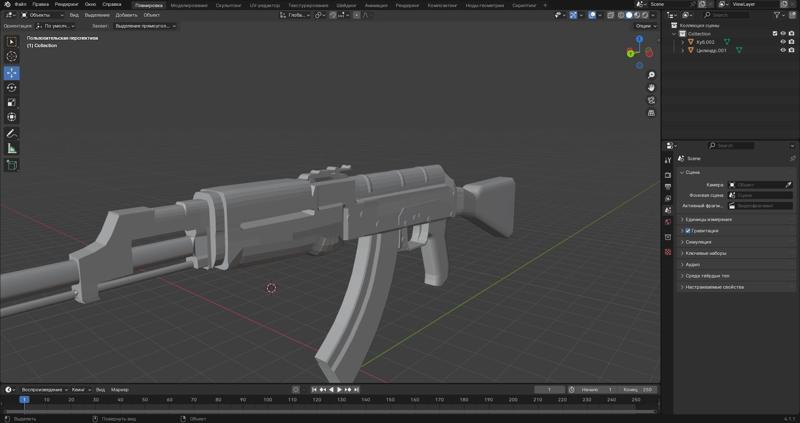
Task: Open the Blender logo menu
Action: [x=7, y=5]
